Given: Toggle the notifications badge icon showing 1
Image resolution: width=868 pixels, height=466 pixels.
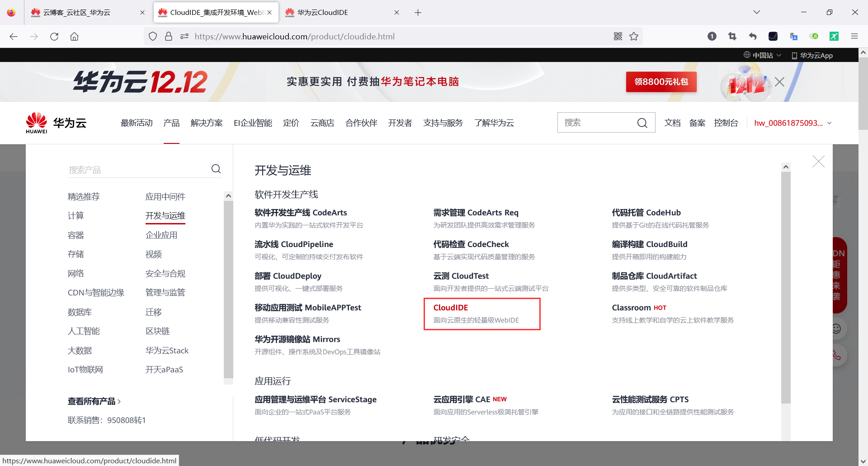Looking at the screenshot, I should tap(712, 36).
